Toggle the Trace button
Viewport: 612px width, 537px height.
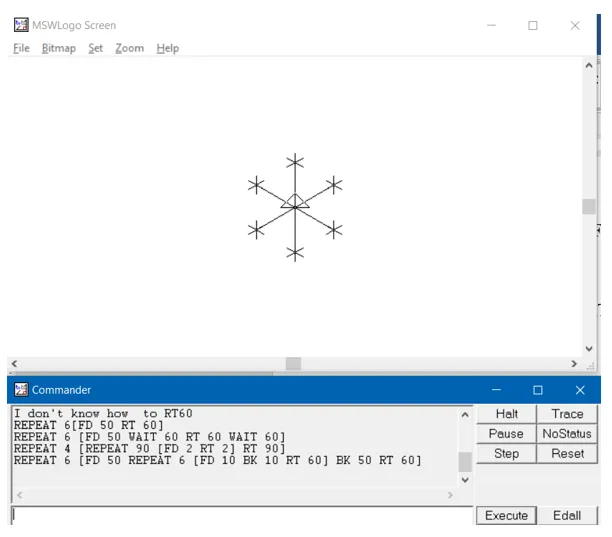coord(567,414)
